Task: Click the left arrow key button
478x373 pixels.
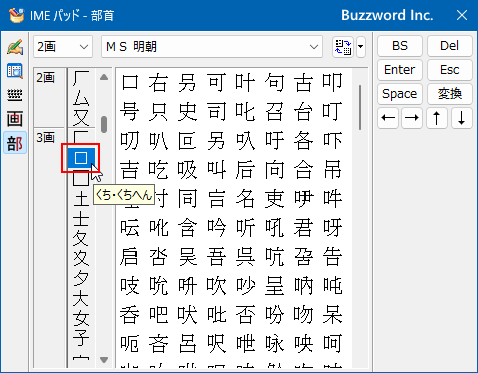Action: 388,118
